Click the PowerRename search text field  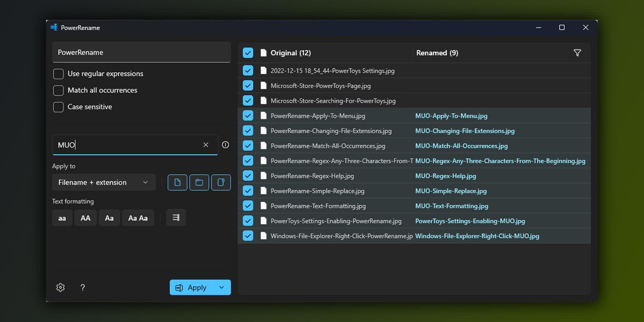click(x=141, y=53)
